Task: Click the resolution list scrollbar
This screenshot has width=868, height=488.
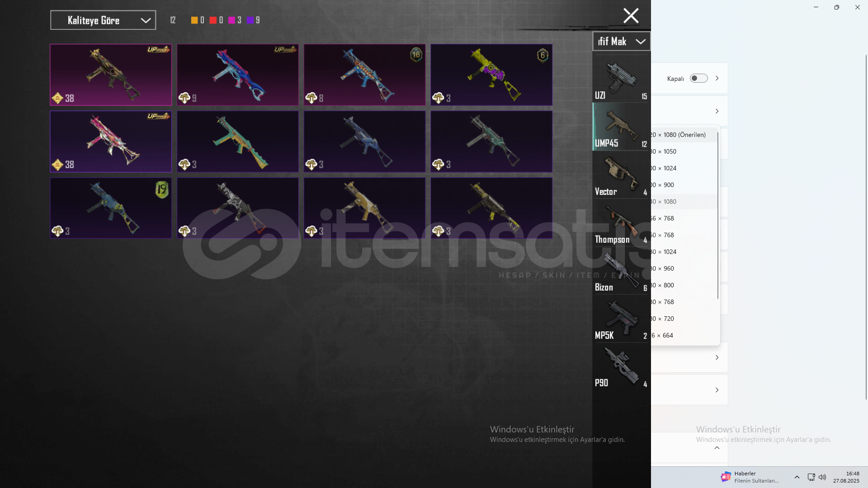Action: point(718,215)
